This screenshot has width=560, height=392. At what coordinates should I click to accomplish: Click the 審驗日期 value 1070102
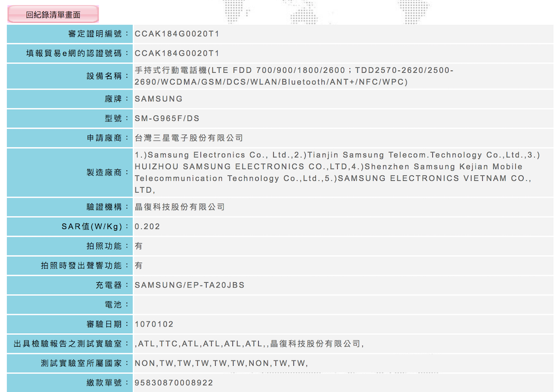[154, 324]
